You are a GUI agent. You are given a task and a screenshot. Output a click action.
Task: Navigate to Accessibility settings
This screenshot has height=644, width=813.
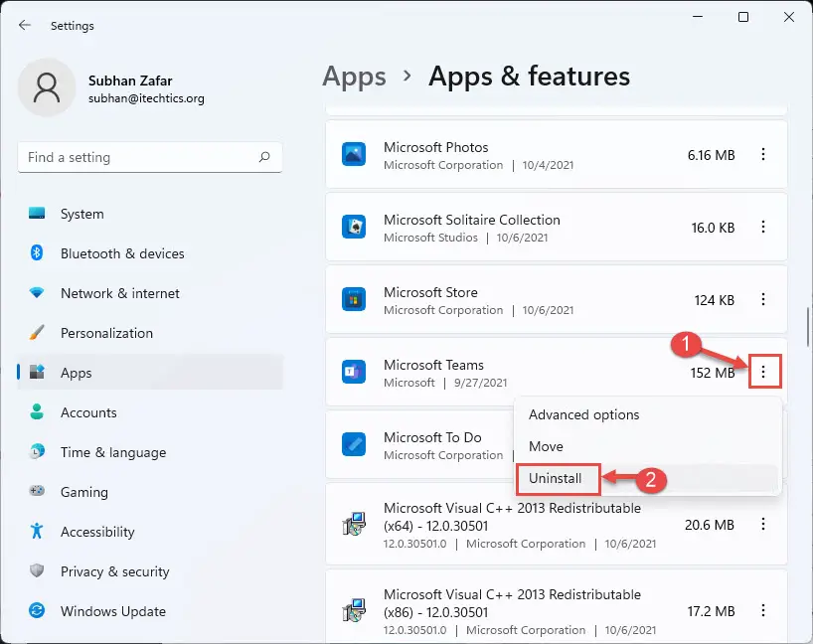click(x=150, y=532)
